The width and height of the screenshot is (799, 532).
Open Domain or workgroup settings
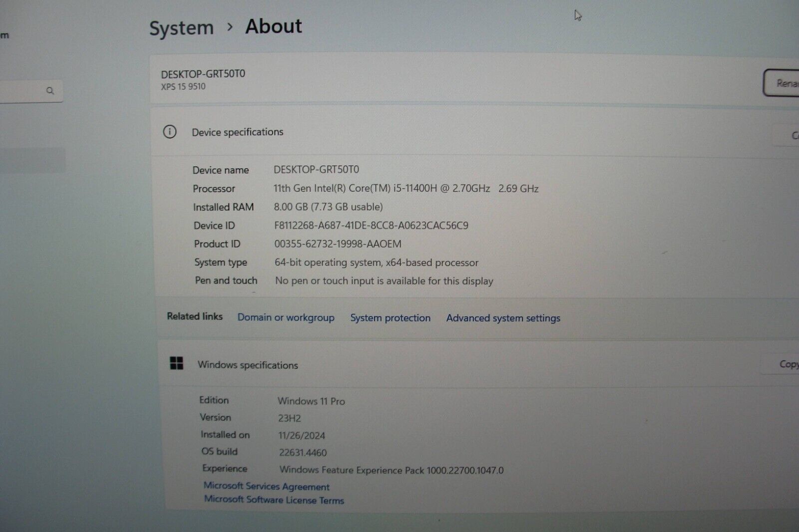coord(286,317)
